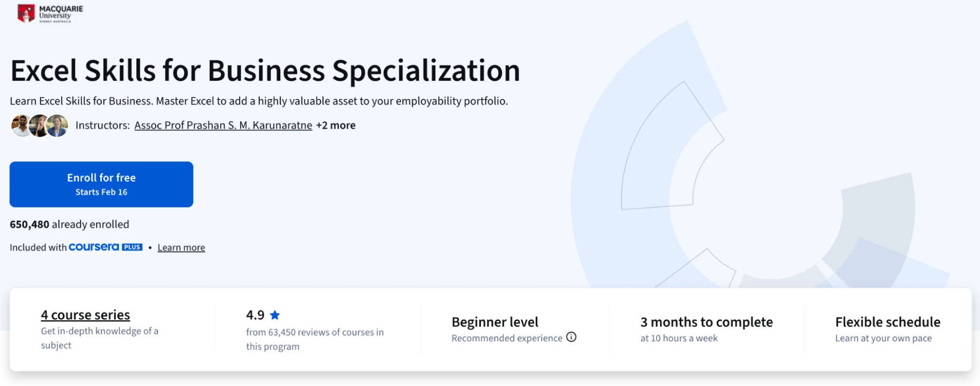980x386 pixels.
Task: Open the Learn more link
Action: [x=181, y=247]
